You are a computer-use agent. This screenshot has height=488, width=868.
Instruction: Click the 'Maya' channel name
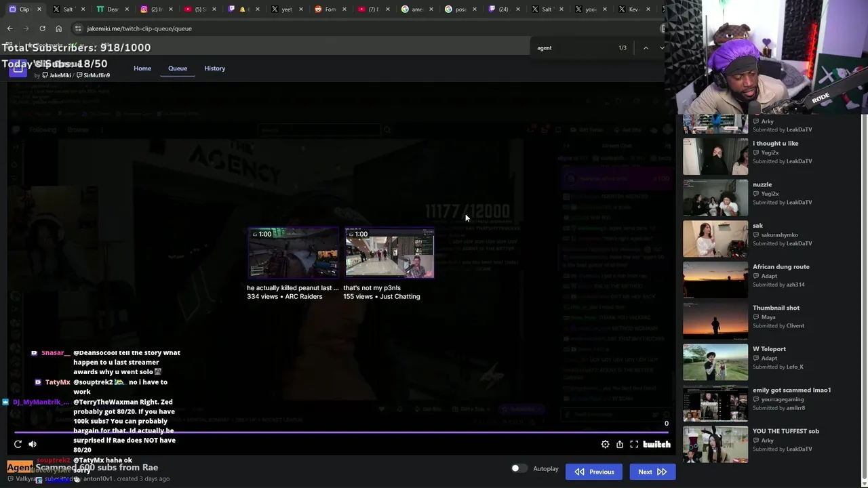coord(768,317)
